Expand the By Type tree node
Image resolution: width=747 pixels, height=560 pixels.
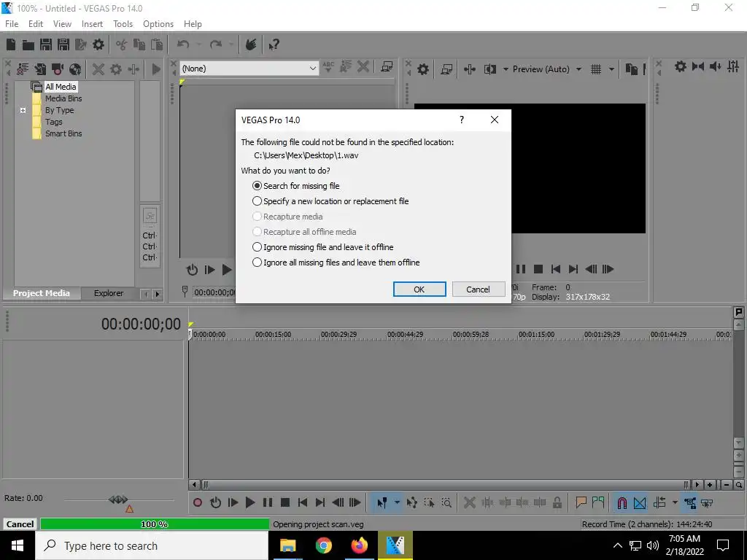click(x=23, y=110)
